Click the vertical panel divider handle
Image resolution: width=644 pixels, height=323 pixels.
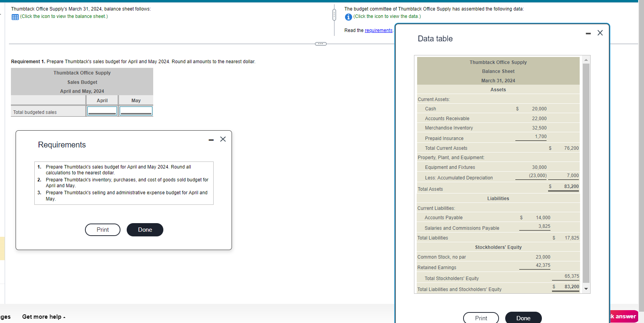(334, 15)
